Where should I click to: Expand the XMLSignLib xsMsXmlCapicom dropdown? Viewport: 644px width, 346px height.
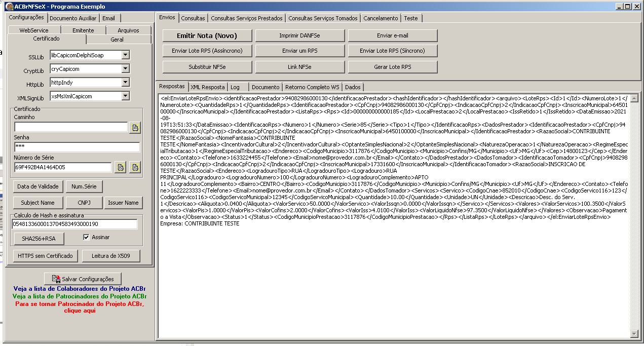(x=126, y=96)
